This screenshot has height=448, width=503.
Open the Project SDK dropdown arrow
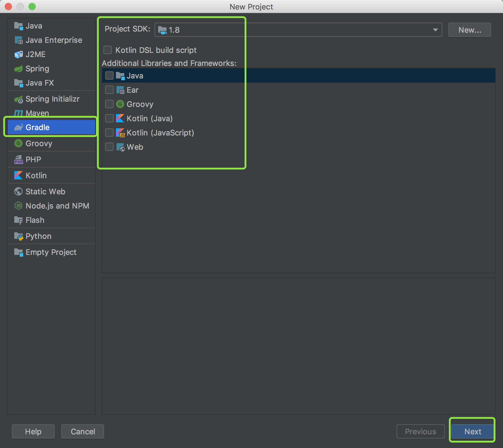(435, 30)
